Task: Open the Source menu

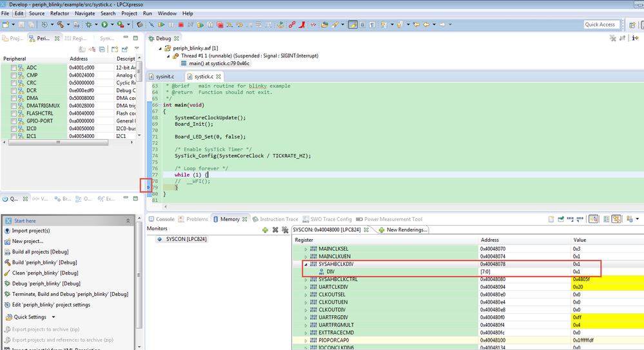Action: (x=37, y=14)
